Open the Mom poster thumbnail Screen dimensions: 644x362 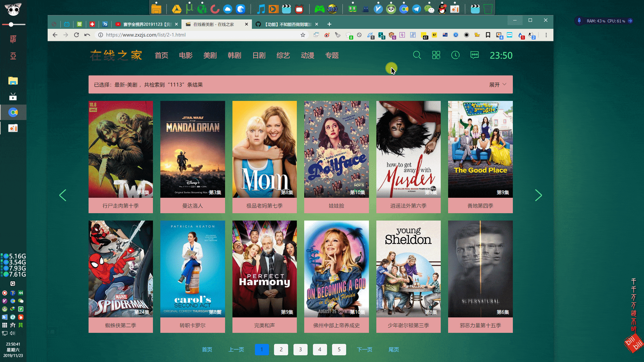coord(264,149)
